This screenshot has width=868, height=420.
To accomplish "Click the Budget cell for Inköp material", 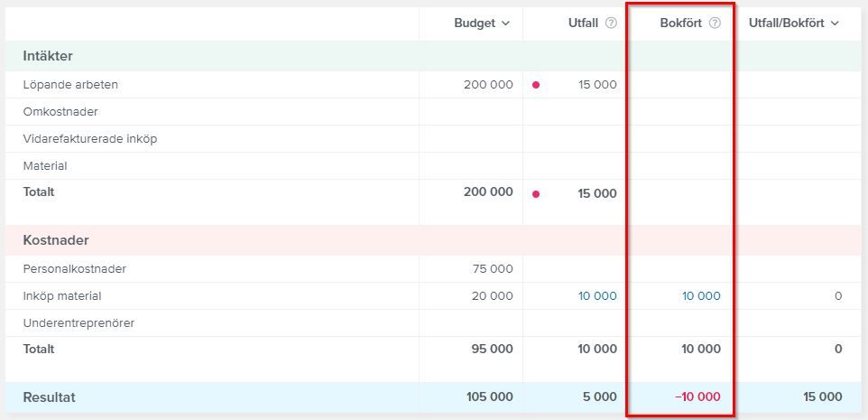I will 471,296.
